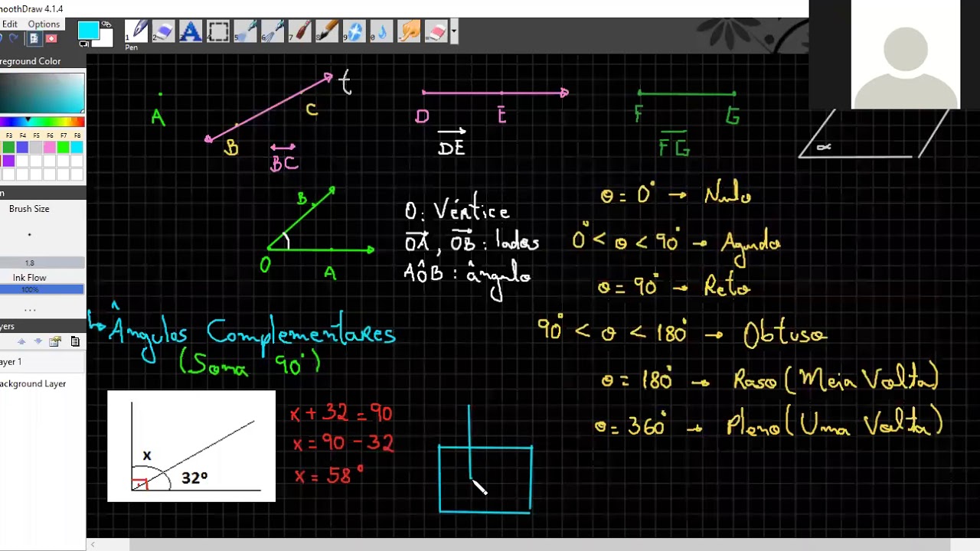The image size is (980, 551).
Task: Click the layer properties icon
Action: [x=55, y=341]
